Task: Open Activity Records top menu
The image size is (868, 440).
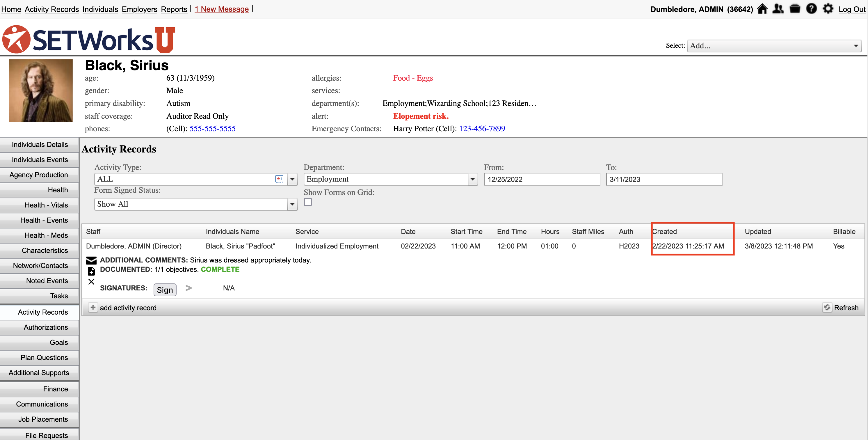Action: click(52, 9)
